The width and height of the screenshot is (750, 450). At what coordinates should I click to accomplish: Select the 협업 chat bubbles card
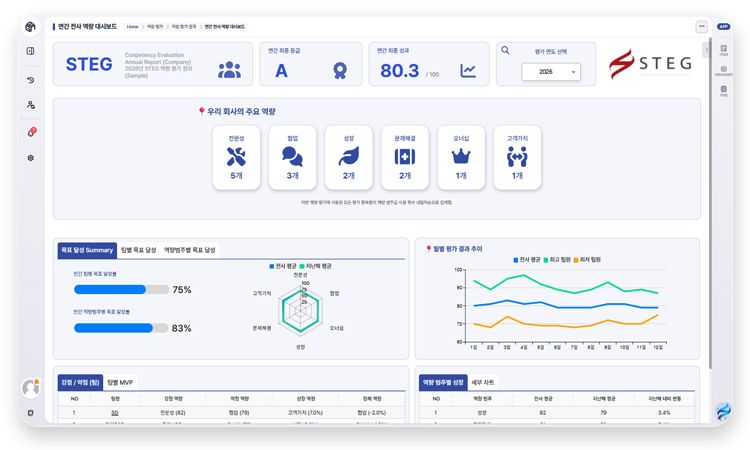point(292,157)
